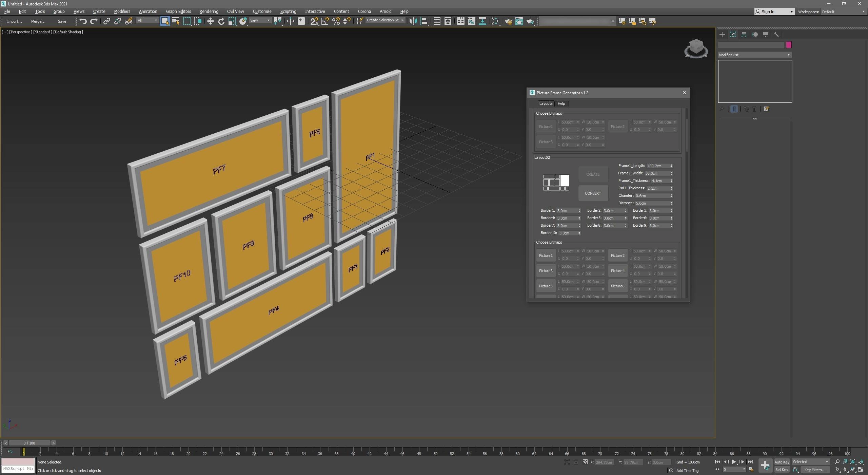Click the Merge button
The image size is (868, 475).
pyautogui.click(x=38, y=21)
